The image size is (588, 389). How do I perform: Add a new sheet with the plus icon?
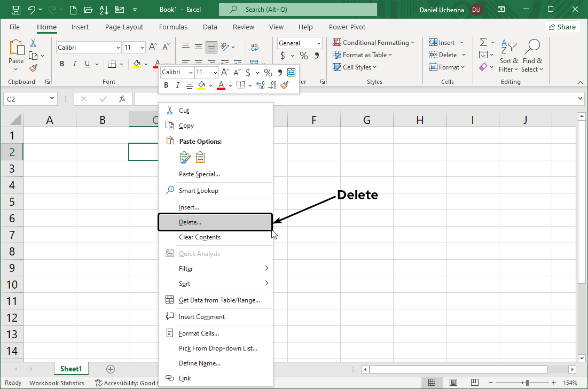tap(111, 369)
